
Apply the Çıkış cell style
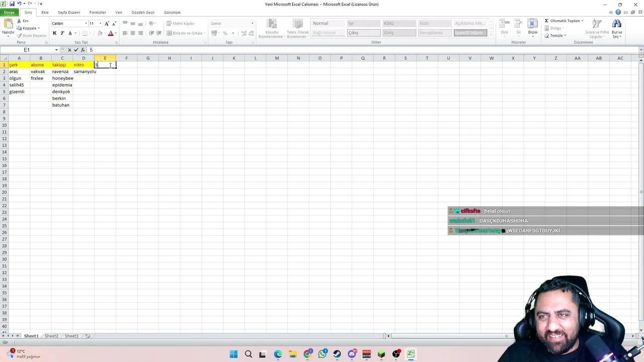pyautogui.click(x=364, y=33)
